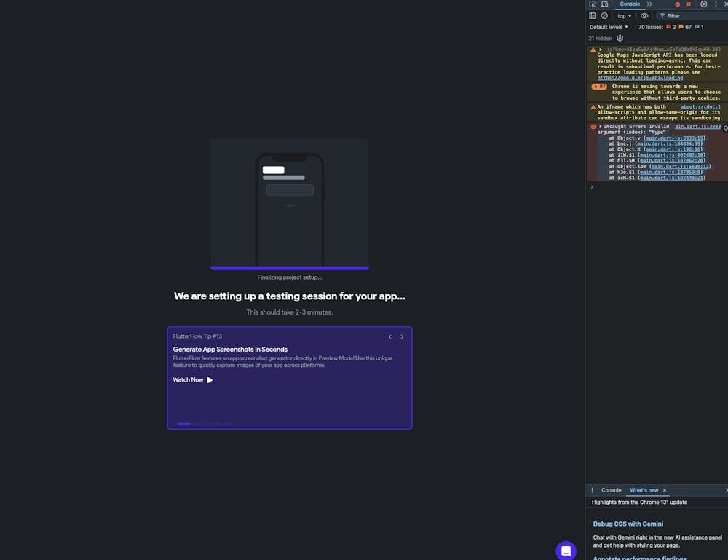This screenshot has width=728, height=560.
Task: Focus the console Filter field
Action: click(694, 16)
